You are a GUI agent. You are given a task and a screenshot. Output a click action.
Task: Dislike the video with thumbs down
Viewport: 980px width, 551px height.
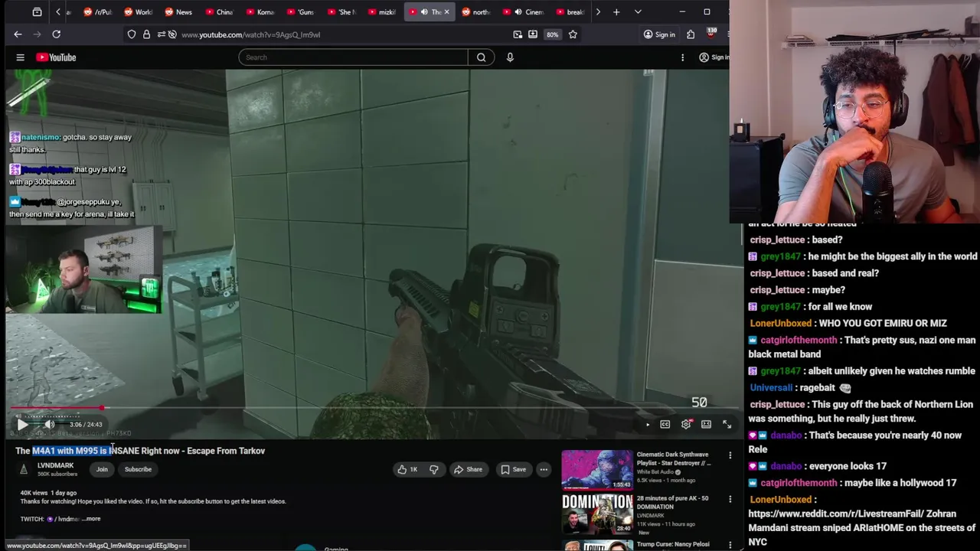[433, 470]
